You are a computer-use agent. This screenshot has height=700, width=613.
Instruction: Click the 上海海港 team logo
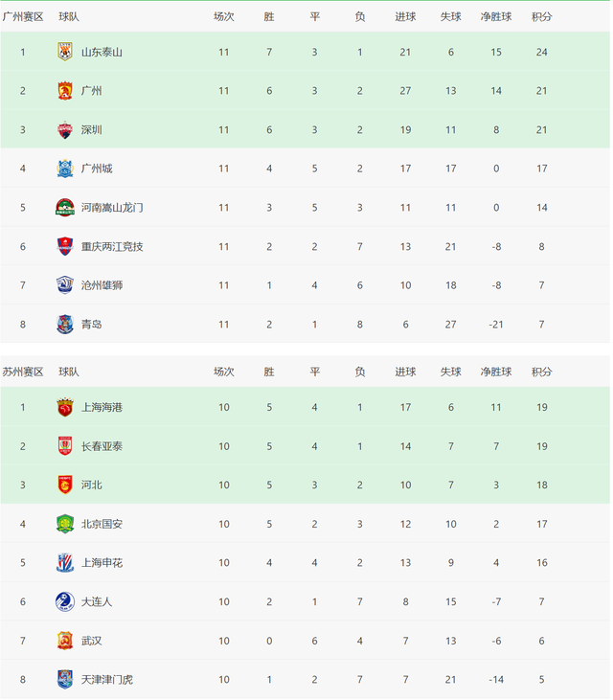point(65,407)
